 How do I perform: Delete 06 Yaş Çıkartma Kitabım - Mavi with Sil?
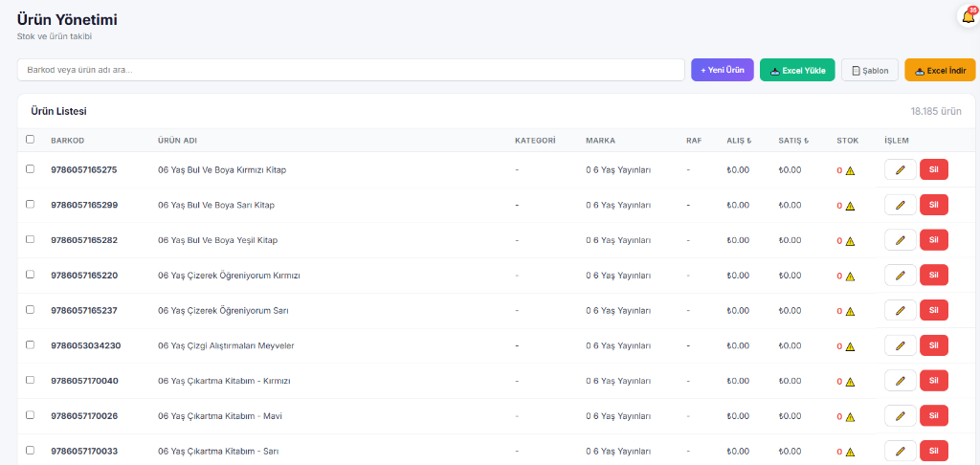click(934, 415)
